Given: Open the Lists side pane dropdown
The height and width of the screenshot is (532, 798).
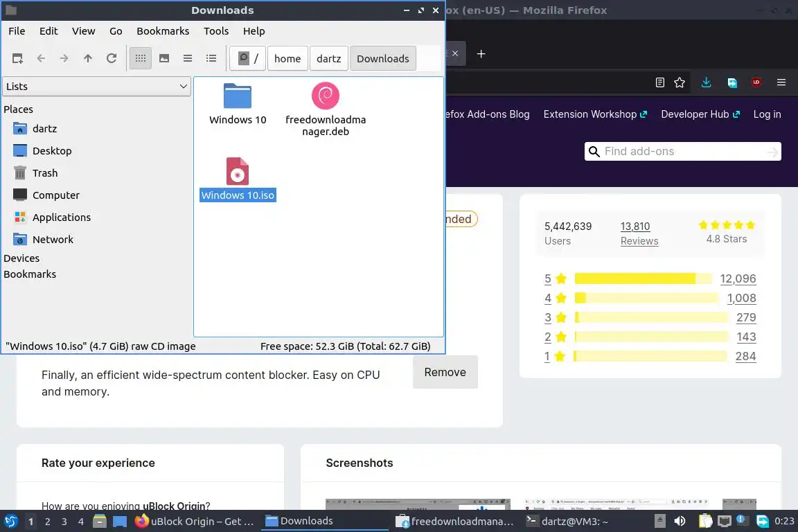Looking at the screenshot, I should coord(97,87).
